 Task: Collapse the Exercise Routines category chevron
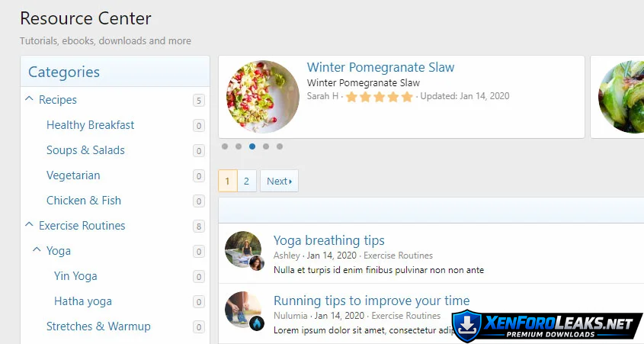pyautogui.click(x=30, y=225)
